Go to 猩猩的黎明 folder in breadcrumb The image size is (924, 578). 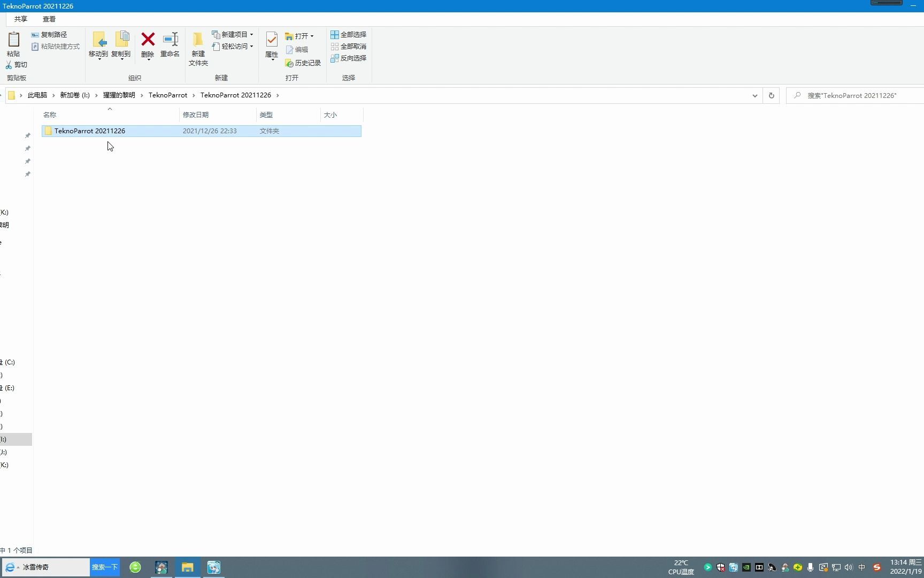[x=119, y=95]
